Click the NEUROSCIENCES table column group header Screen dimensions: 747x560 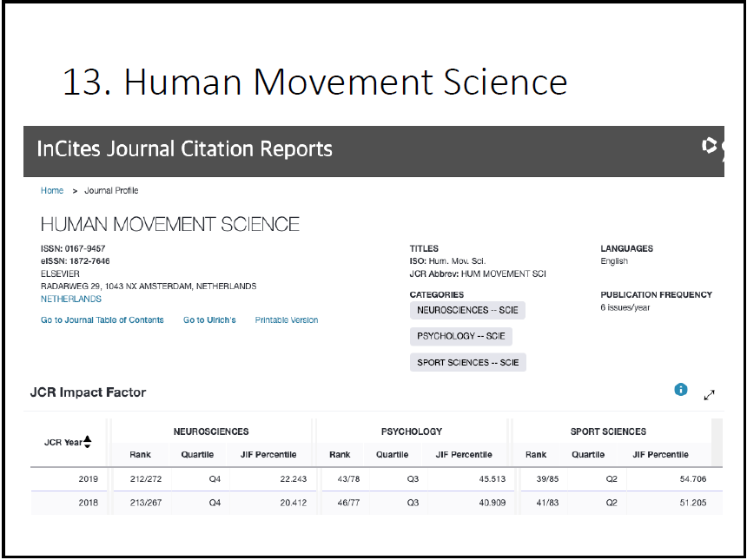(211, 432)
